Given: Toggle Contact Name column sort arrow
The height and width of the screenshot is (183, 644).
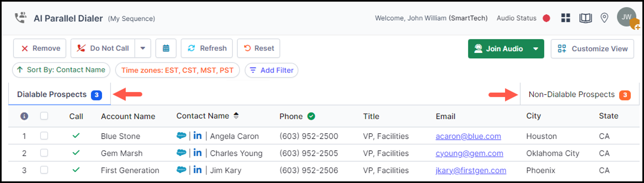Looking at the screenshot, I should (x=236, y=116).
